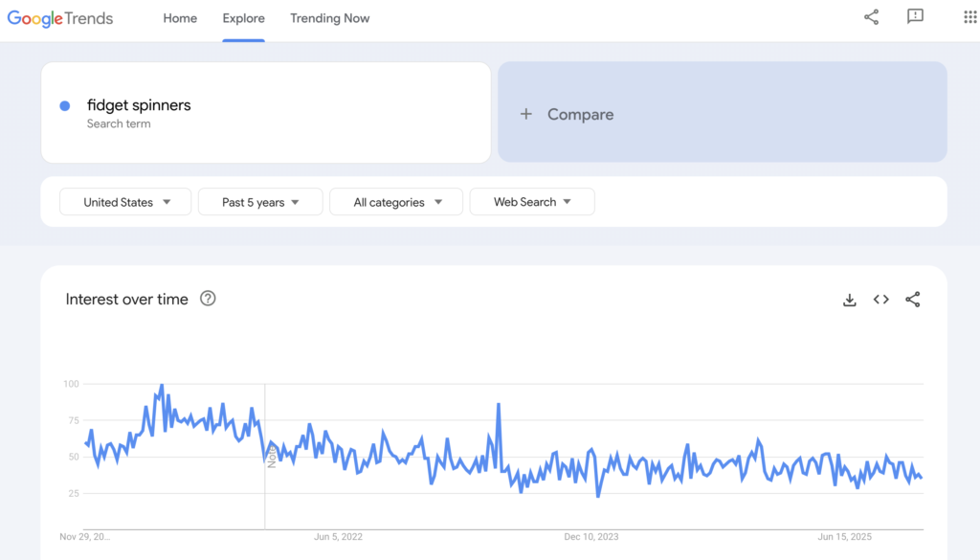Click the blue search term color dot
This screenshot has width=980, height=560.
[x=64, y=105]
